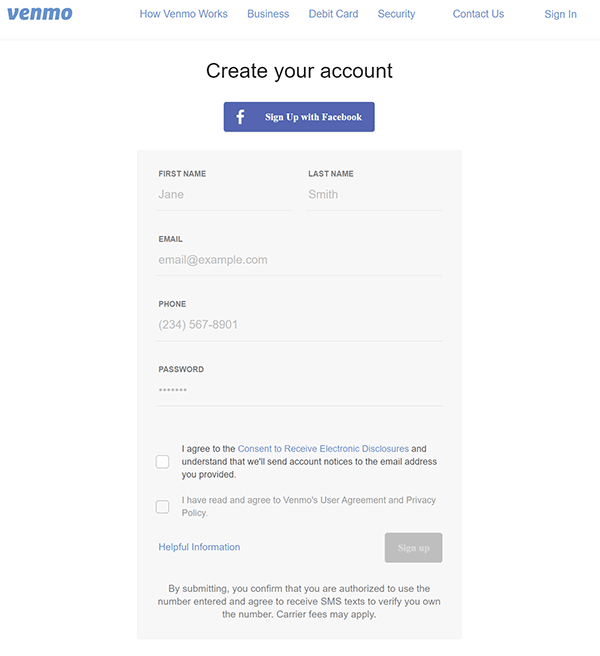The width and height of the screenshot is (600, 656).
Task: Open the Helpful Information link
Action: tap(199, 547)
